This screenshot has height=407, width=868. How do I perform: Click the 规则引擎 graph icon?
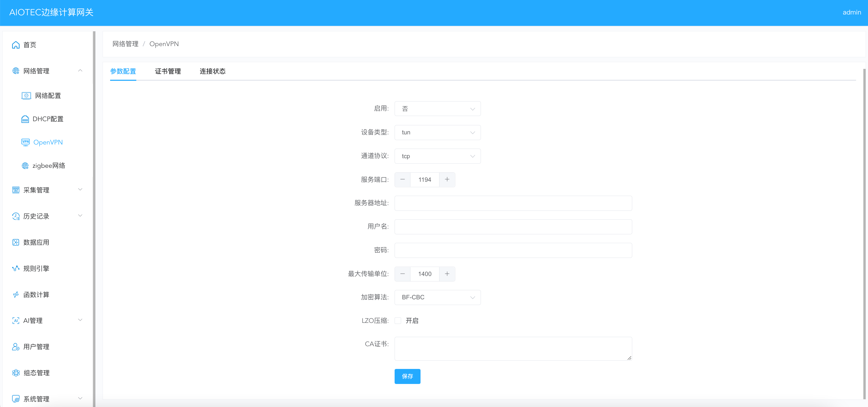[x=16, y=268]
